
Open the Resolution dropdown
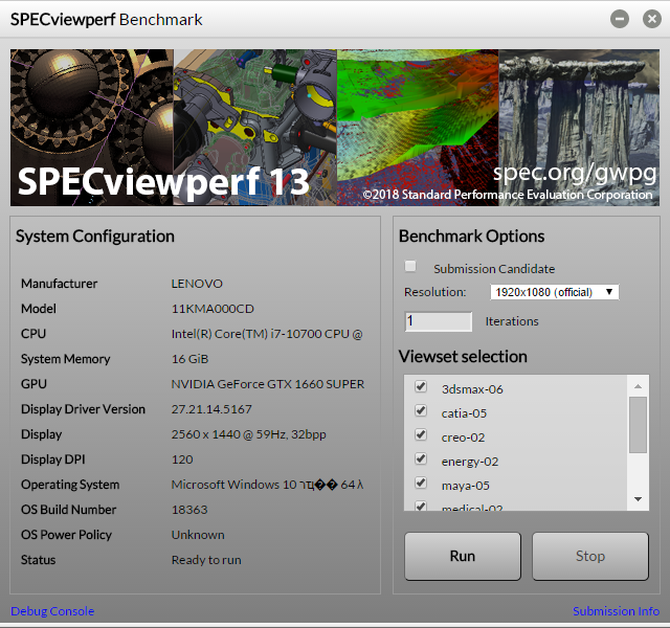[555, 292]
